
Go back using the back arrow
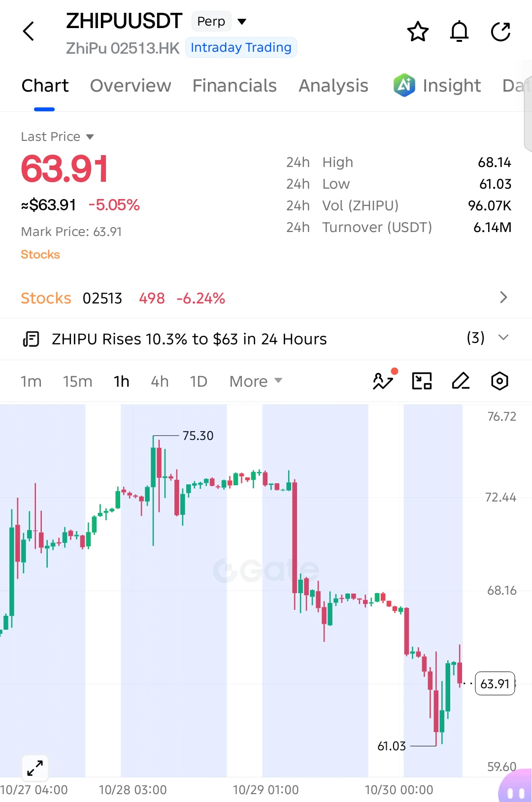point(29,32)
